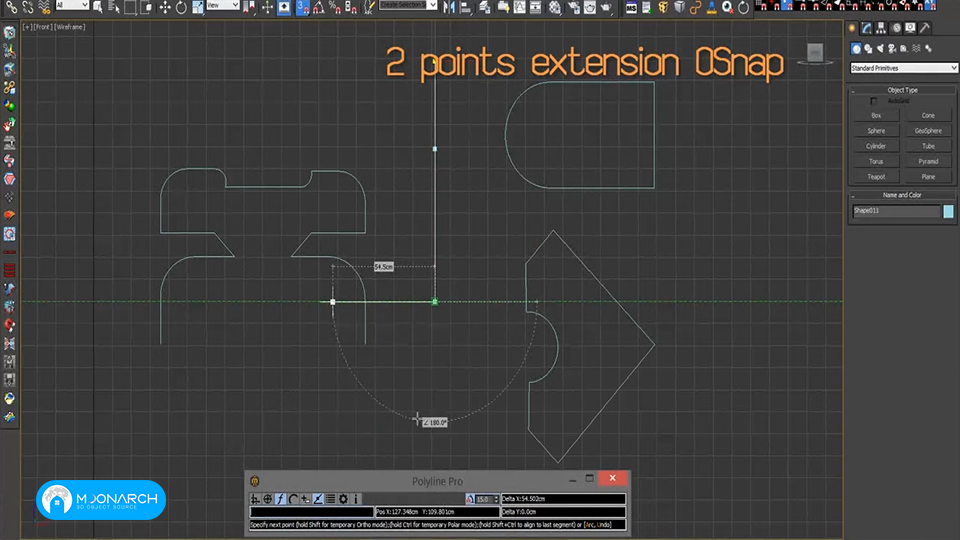The height and width of the screenshot is (540, 960).
Task: Open the Create Selection Set dropdown
Action: (x=408, y=5)
